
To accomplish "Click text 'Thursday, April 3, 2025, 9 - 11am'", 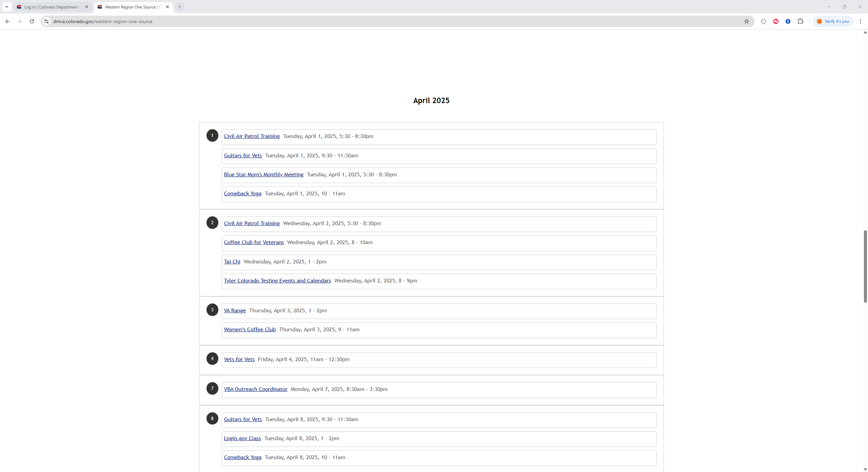I will [x=319, y=330].
